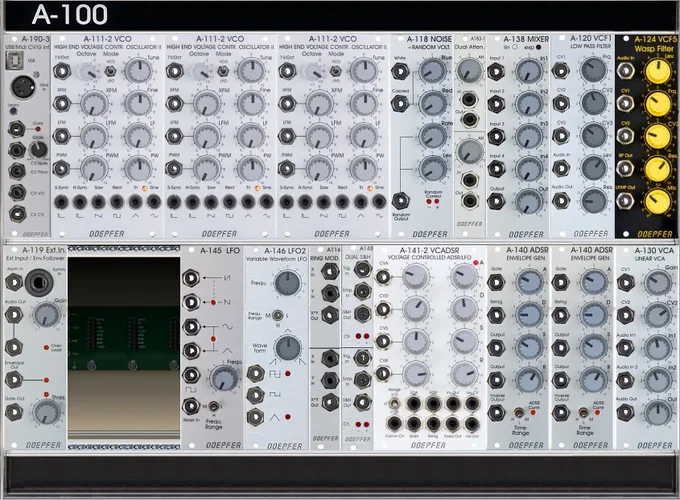Select the exp option on A-138 Mixer
This screenshot has height=500, width=680.
click(x=538, y=47)
